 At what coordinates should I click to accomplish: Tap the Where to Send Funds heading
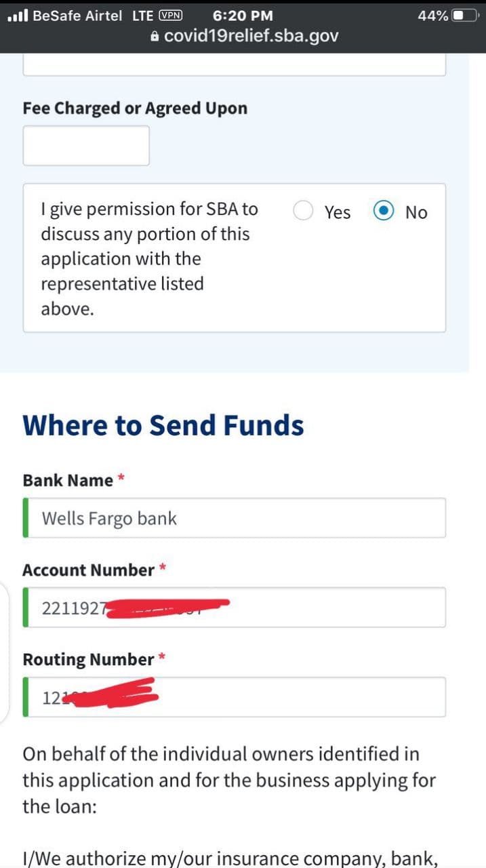tap(163, 425)
